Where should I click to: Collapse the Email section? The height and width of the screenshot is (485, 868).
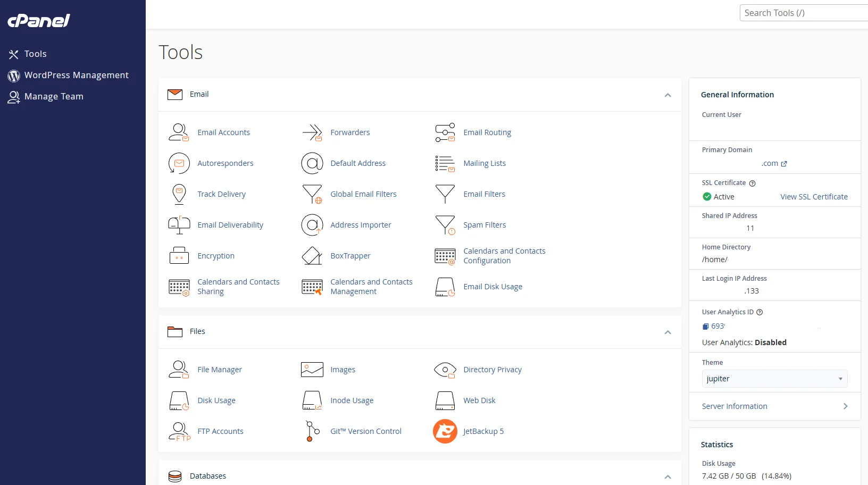coord(667,95)
